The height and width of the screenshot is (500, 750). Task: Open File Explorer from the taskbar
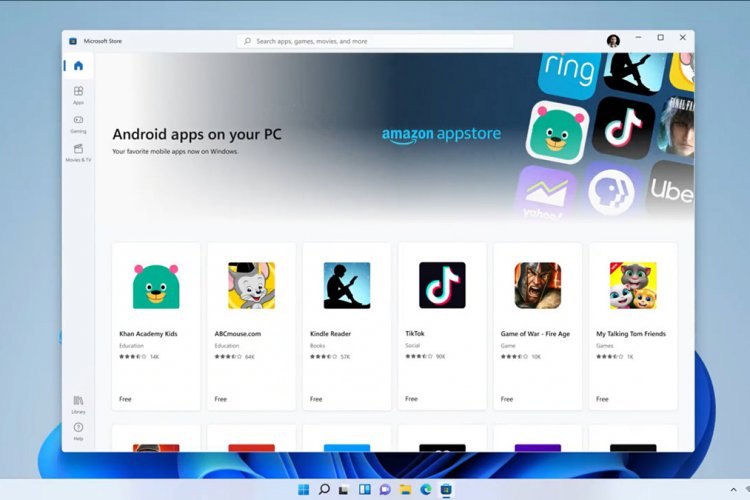tap(405, 489)
